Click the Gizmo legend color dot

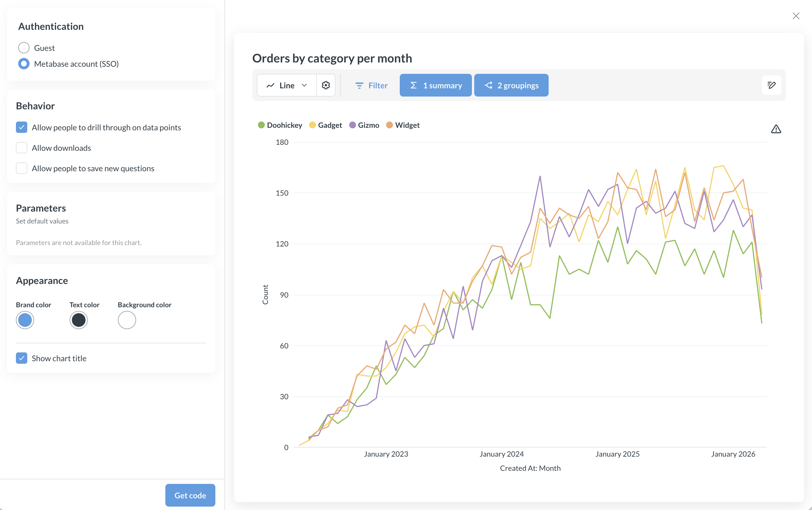[353, 125]
